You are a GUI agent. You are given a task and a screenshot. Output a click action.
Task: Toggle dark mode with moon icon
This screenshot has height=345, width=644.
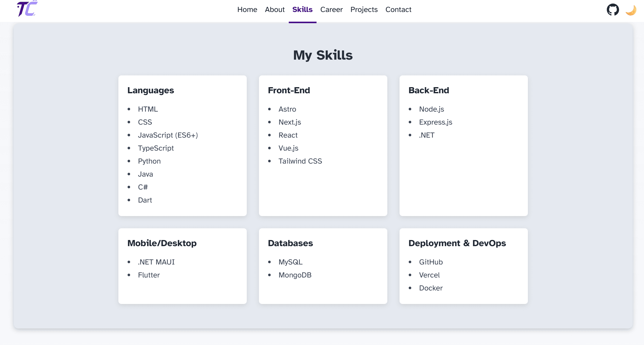point(631,10)
